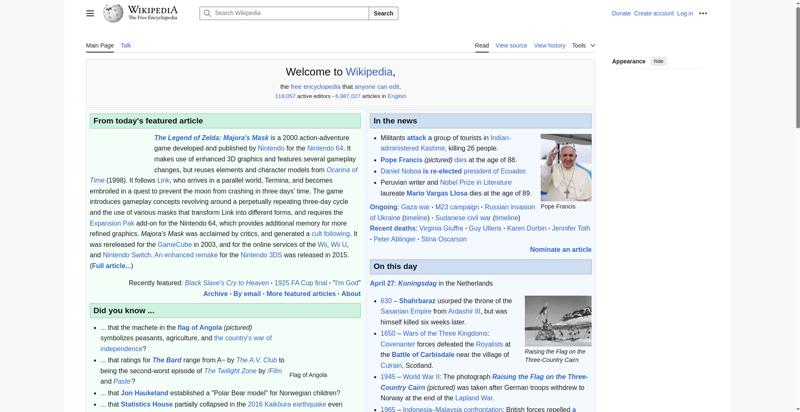Image resolution: width=800 pixels, height=412 pixels.
Task: Open the Lapland War link
Action: tap(473, 398)
